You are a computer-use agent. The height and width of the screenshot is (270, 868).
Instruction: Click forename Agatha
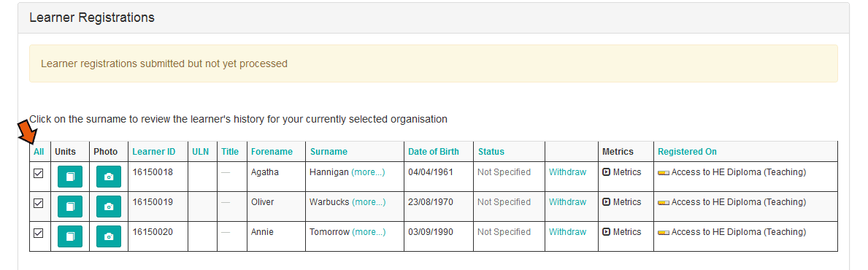pos(264,172)
